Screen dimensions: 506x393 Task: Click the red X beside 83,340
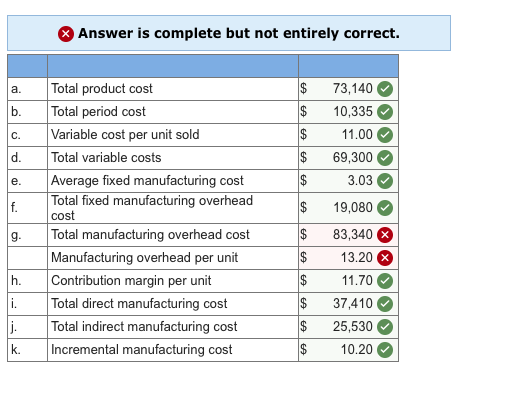(385, 235)
